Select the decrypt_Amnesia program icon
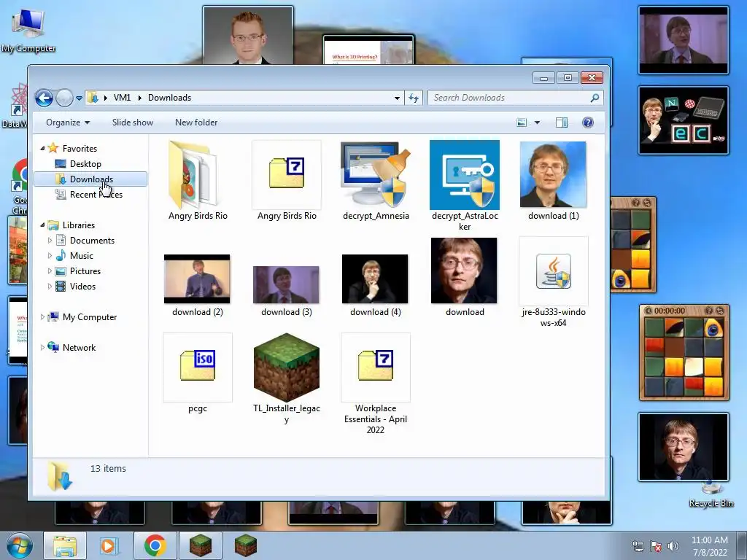 click(x=376, y=175)
